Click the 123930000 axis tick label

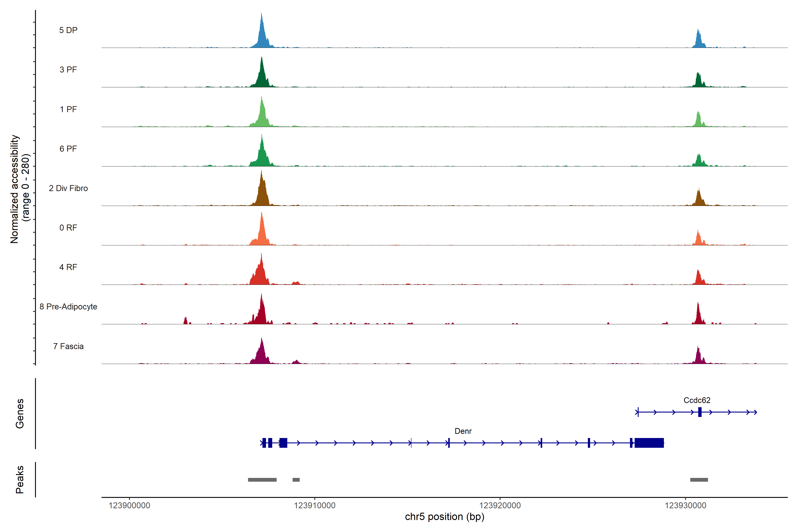685,506
